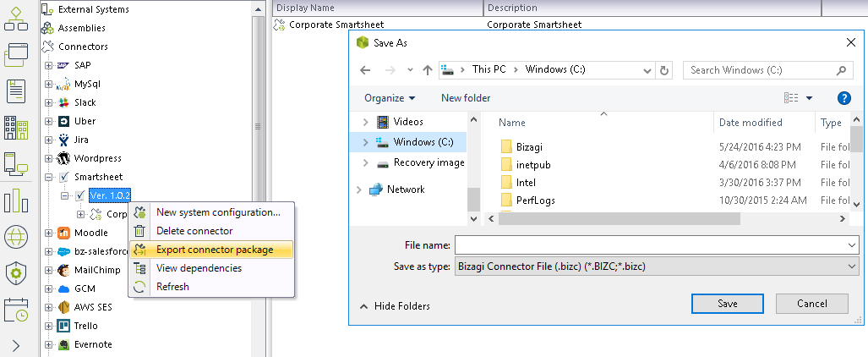Click the Cancel button
This screenshot has height=357, width=868.
coord(811,304)
